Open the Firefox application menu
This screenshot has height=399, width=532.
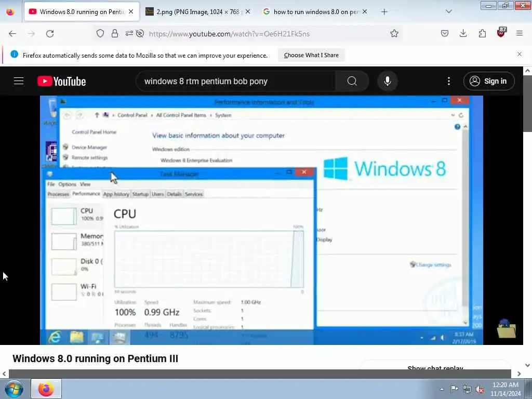click(520, 33)
